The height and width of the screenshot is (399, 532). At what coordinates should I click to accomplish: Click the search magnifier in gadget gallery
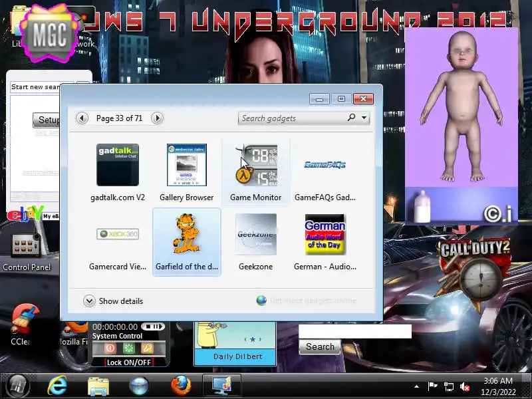pyautogui.click(x=352, y=118)
